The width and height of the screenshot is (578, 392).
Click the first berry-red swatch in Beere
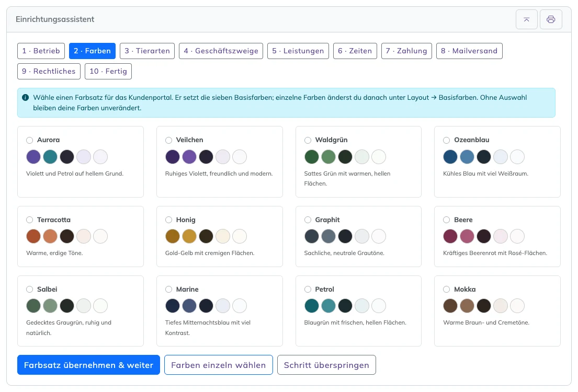pos(450,236)
